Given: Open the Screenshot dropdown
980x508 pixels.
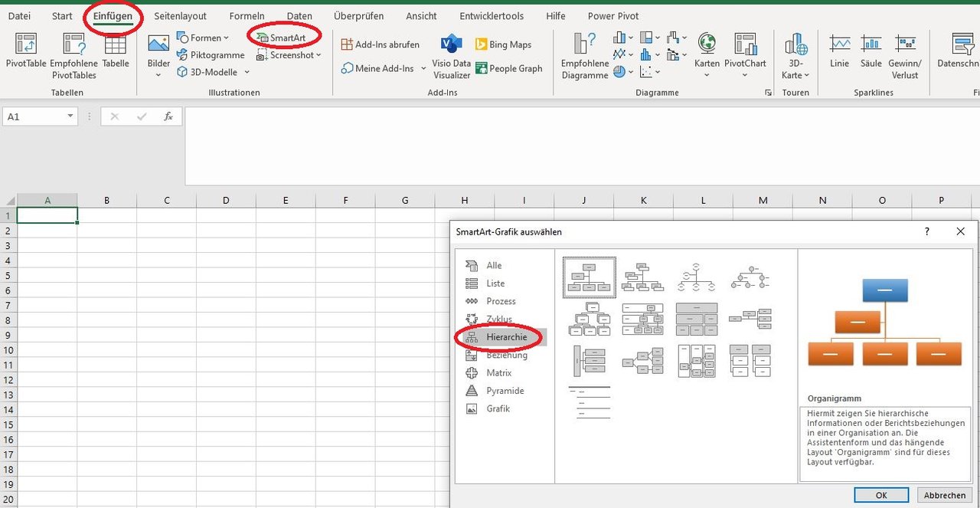Looking at the screenshot, I should (x=287, y=54).
